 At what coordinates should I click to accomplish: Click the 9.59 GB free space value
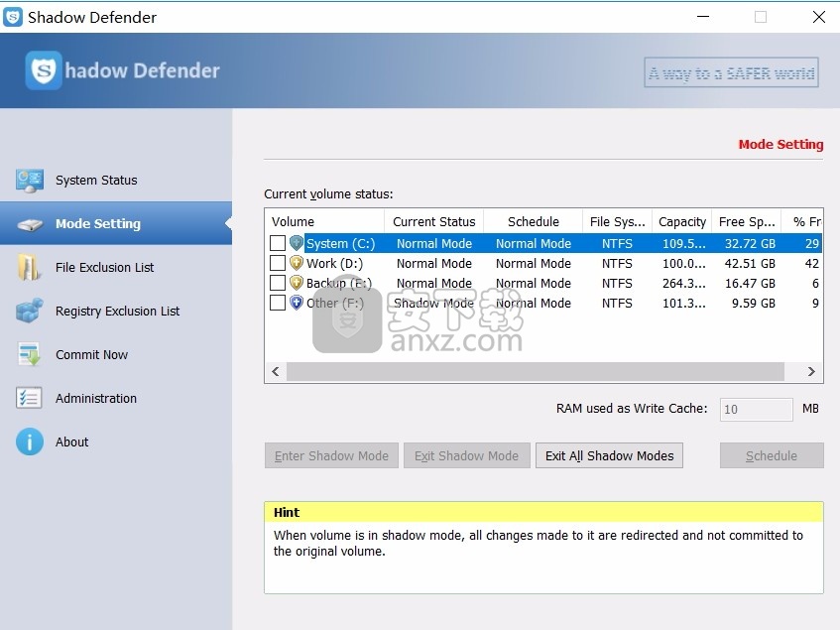pyautogui.click(x=754, y=304)
